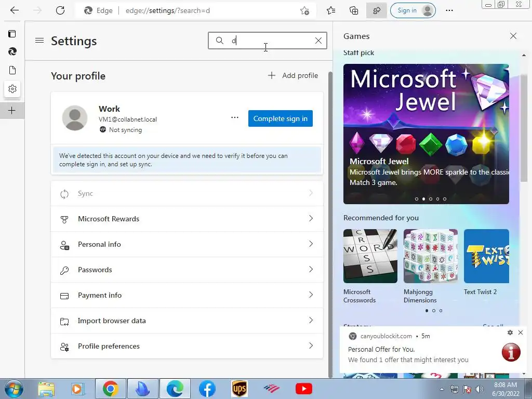Open media player icon on taskbar

pos(77,389)
